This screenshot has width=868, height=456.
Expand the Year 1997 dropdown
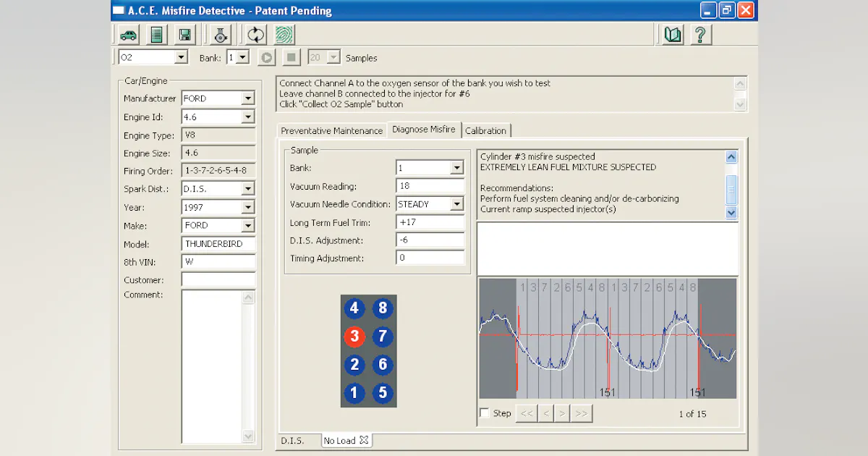pos(248,207)
